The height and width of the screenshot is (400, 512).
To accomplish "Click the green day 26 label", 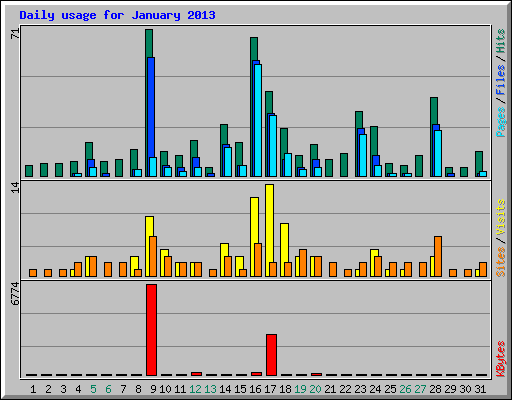I will tap(405, 389).
